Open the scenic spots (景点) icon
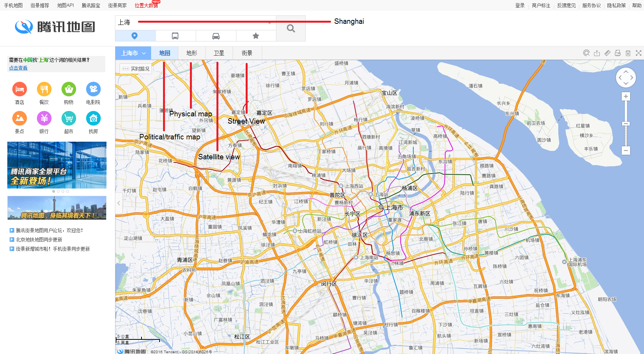This screenshot has height=354, width=644. [20, 118]
